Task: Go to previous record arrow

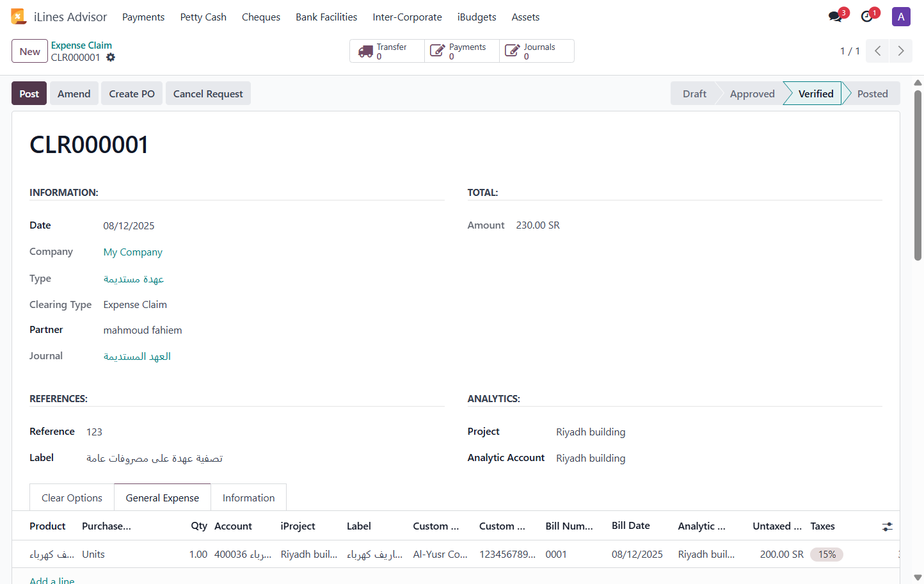Action: tap(877, 51)
